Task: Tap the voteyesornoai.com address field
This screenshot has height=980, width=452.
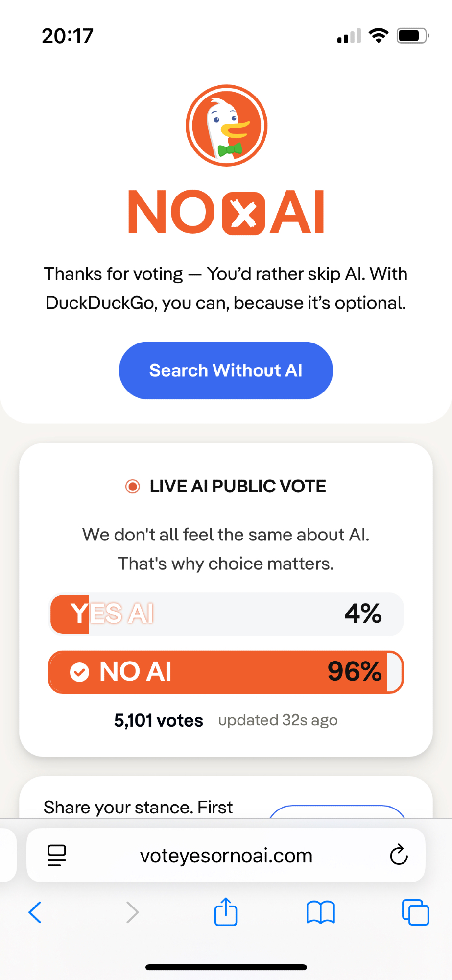Action: tap(226, 856)
